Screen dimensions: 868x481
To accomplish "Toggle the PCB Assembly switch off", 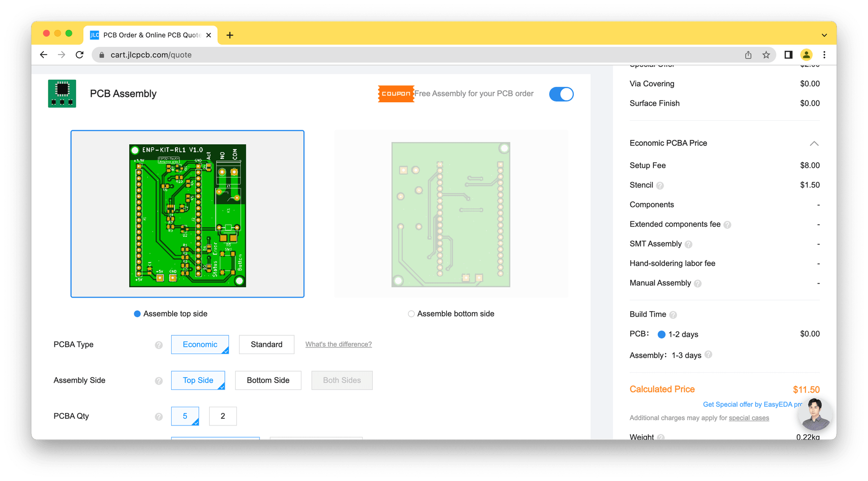I will 561,94.
